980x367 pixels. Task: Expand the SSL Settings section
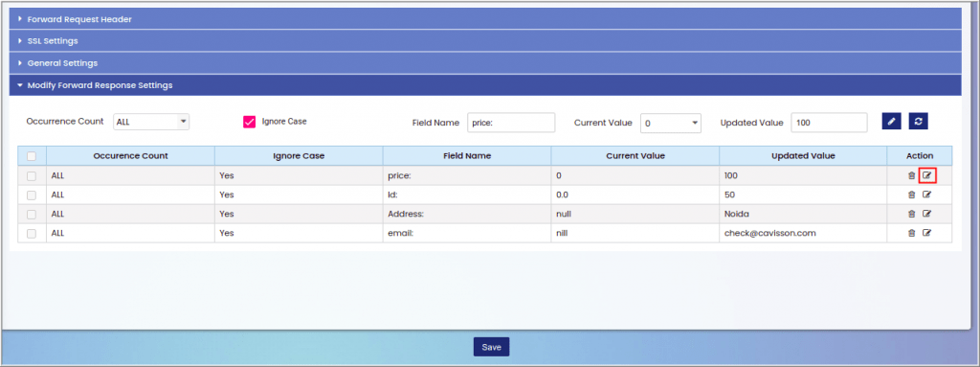click(x=485, y=40)
